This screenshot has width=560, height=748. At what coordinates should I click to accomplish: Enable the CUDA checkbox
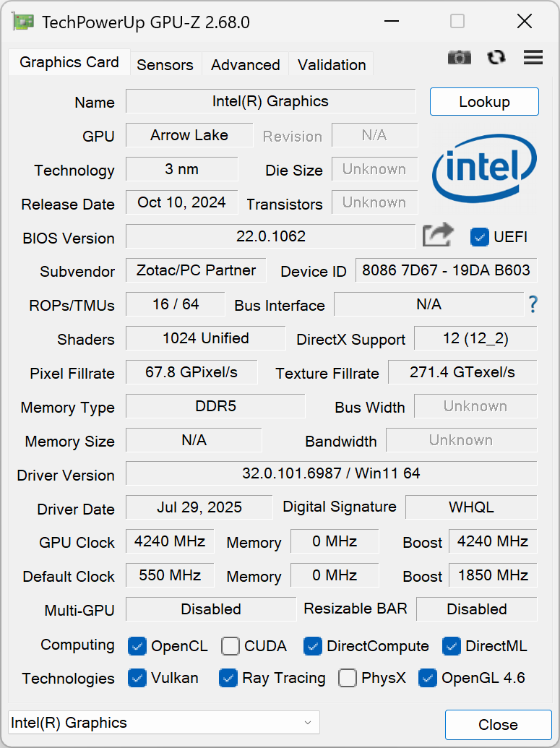tap(230, 646)
